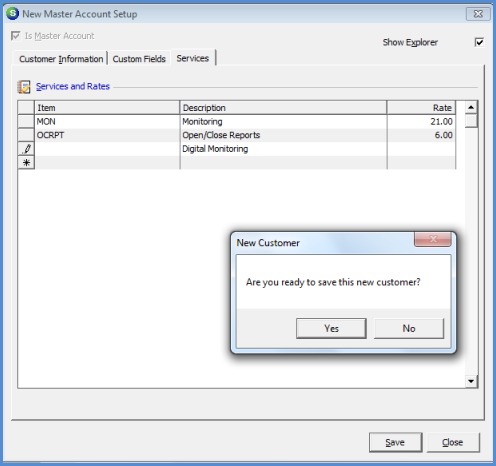Image resolution: width=496 pixels, height=466 pixels.
Task: Open the Services and Rates link
Action: [x=73, y=86]
